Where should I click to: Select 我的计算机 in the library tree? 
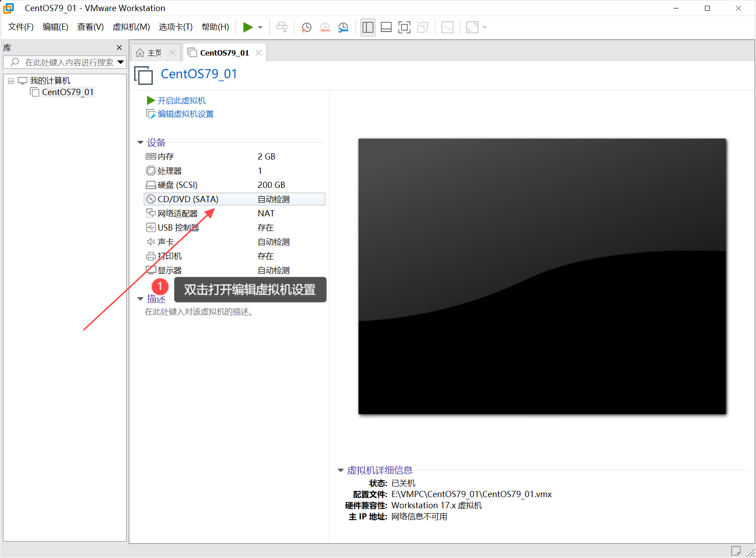[x=50, y=80]
